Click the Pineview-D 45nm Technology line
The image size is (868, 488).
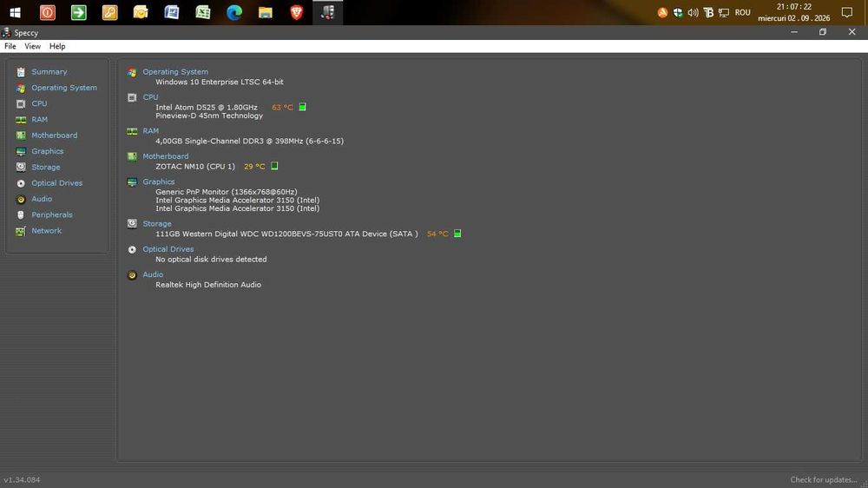(209, 115)
